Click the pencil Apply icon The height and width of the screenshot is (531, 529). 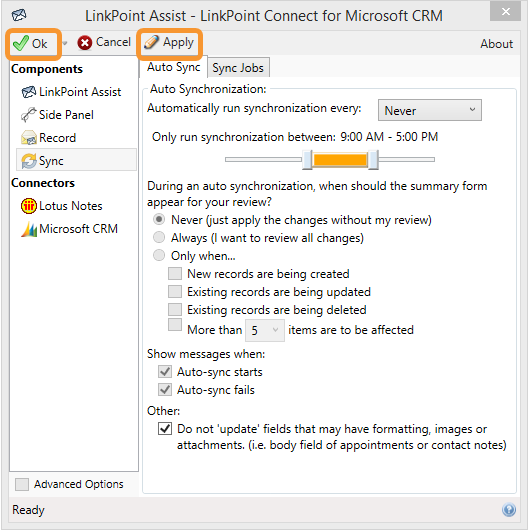[151, 42]
